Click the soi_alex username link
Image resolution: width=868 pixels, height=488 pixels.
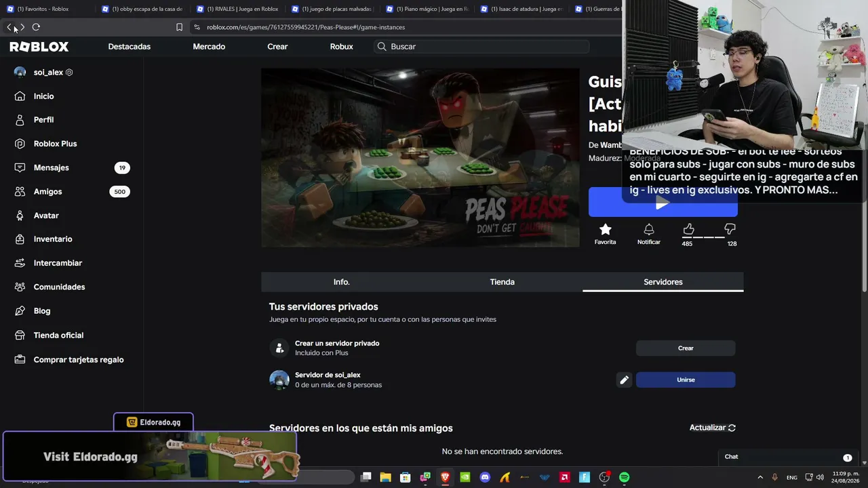coord(48,73)
